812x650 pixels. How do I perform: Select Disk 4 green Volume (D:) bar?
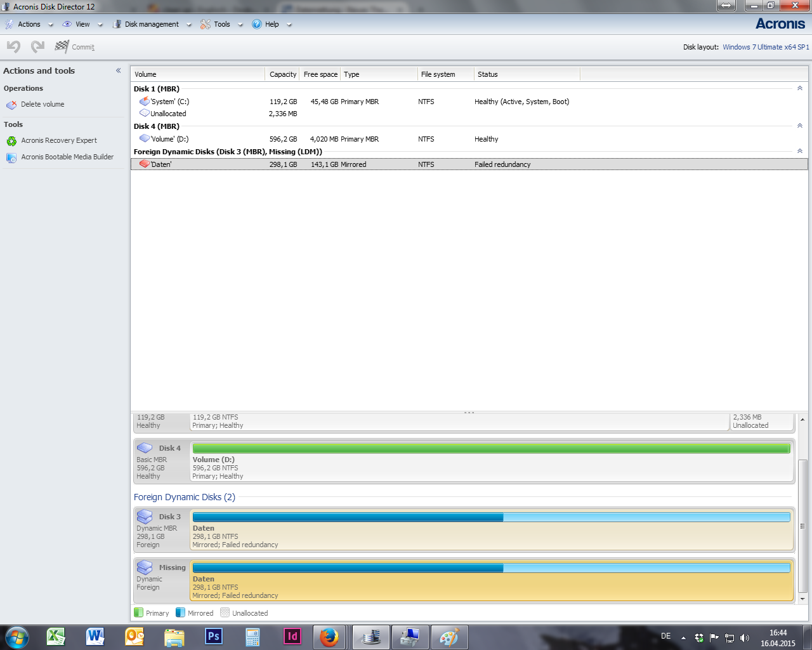coord(491,448)
